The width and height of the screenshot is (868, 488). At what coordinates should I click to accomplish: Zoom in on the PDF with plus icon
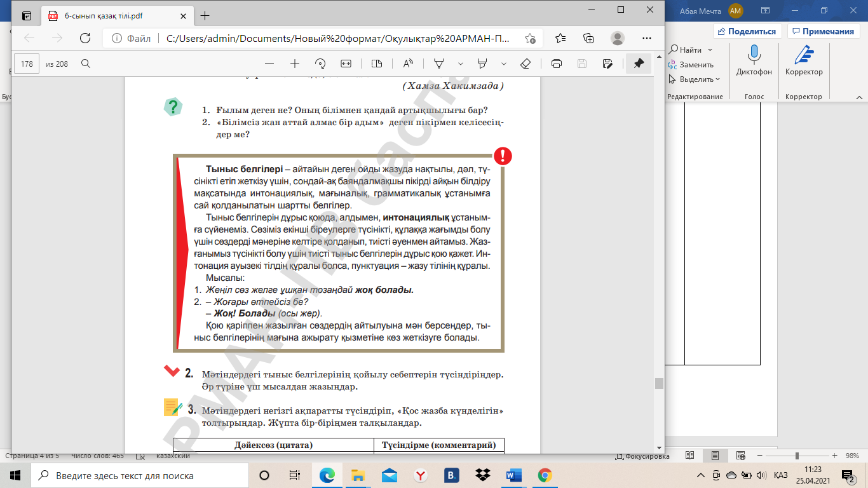pyautogui.click(x=295, y=64)
